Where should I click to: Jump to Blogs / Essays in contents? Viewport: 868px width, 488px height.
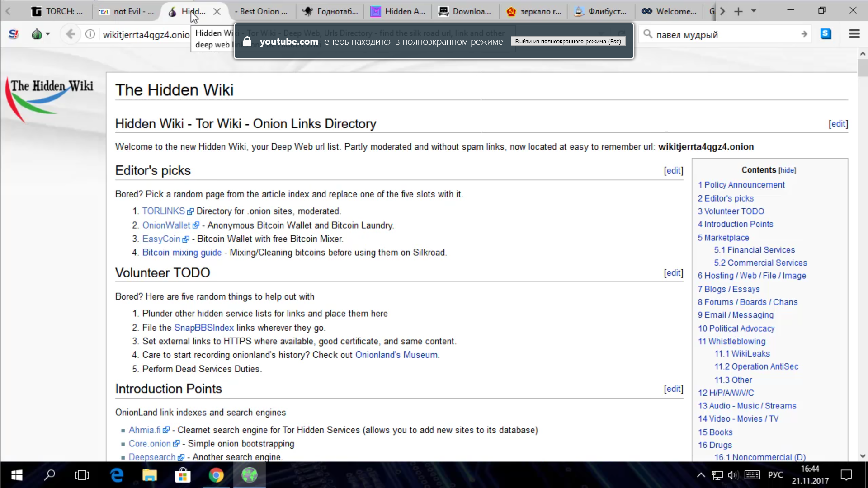click(729, 289)
